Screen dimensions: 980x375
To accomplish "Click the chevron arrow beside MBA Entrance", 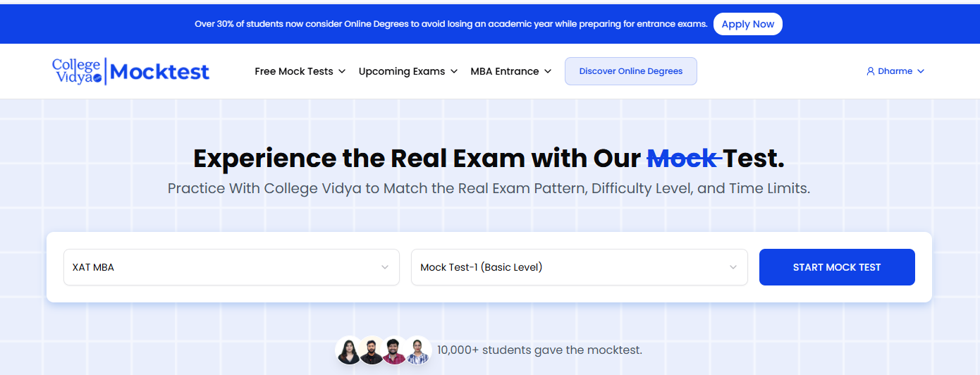I will [x=548, y=71].
